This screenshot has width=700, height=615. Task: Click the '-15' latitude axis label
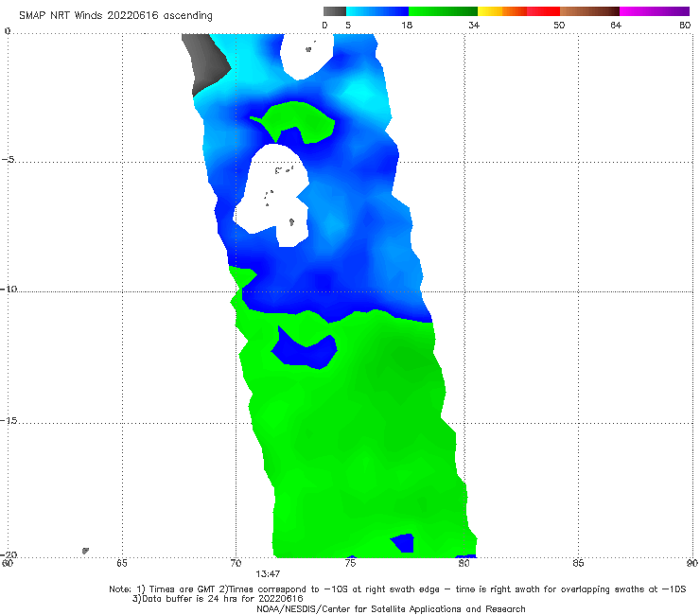coord(9,420)
